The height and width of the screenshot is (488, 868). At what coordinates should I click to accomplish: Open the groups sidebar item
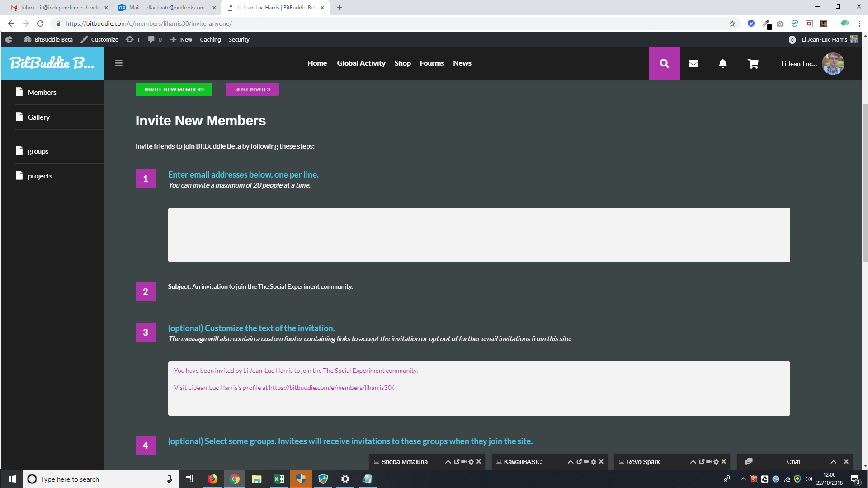pos(38,151)
